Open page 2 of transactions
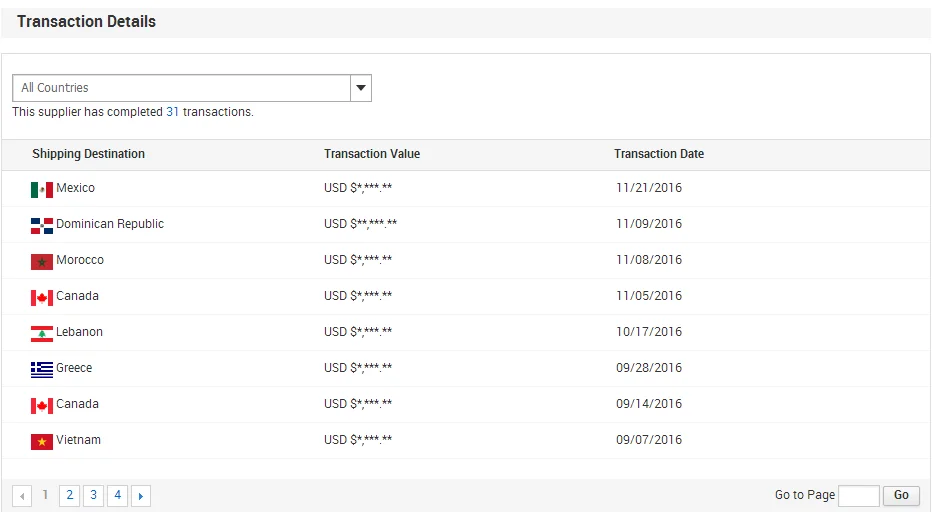 [69, 495]
